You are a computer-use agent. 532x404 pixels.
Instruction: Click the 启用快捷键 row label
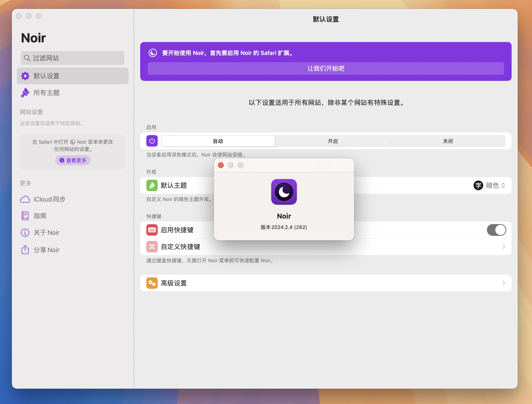177,230
